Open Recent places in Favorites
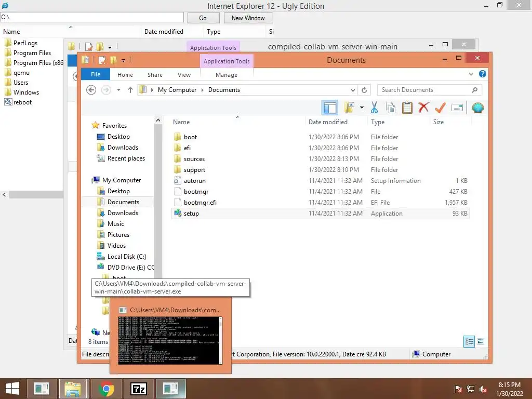The width and height of the screenshot is (532, 399). point(121,158)
